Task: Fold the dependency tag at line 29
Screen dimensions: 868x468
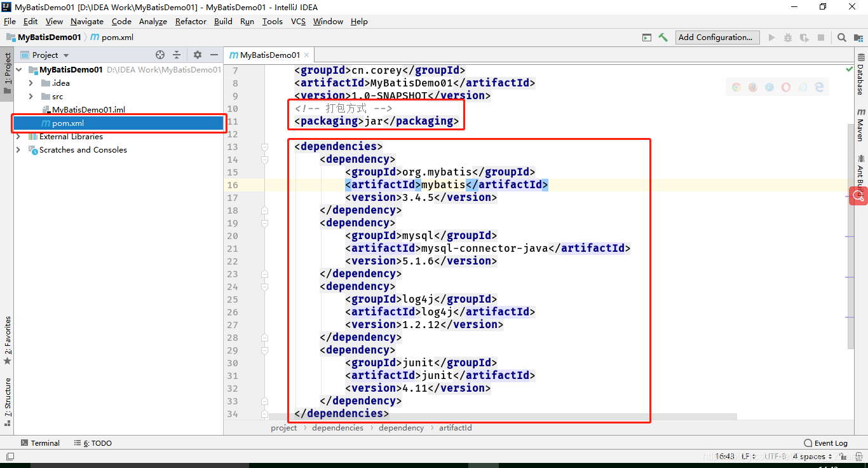Action: click(x=264, y=350)
